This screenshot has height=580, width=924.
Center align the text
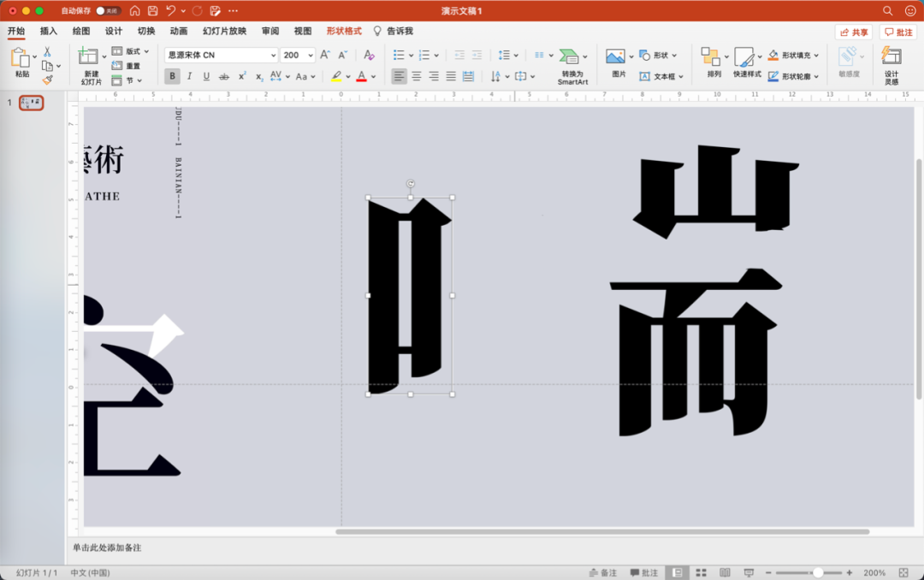[x=417, y=76]
